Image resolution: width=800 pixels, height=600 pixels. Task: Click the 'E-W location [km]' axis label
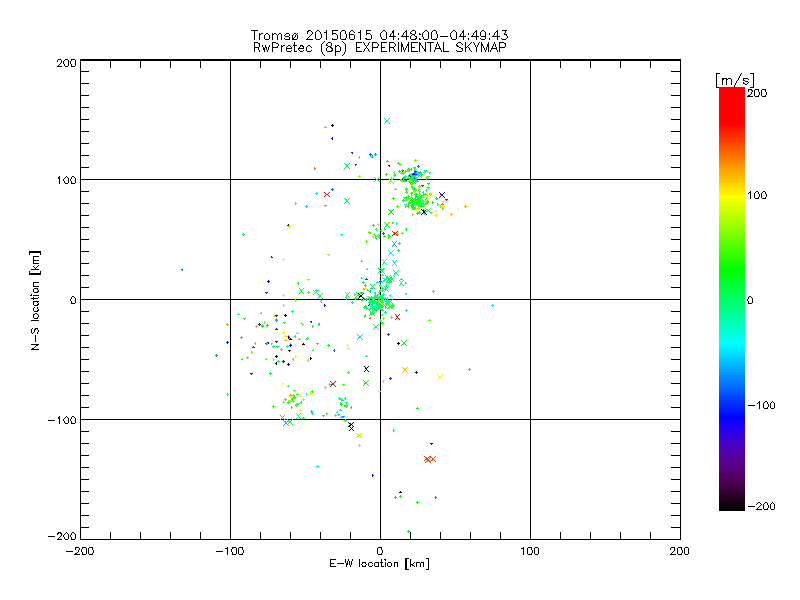(x=379, y=564)
